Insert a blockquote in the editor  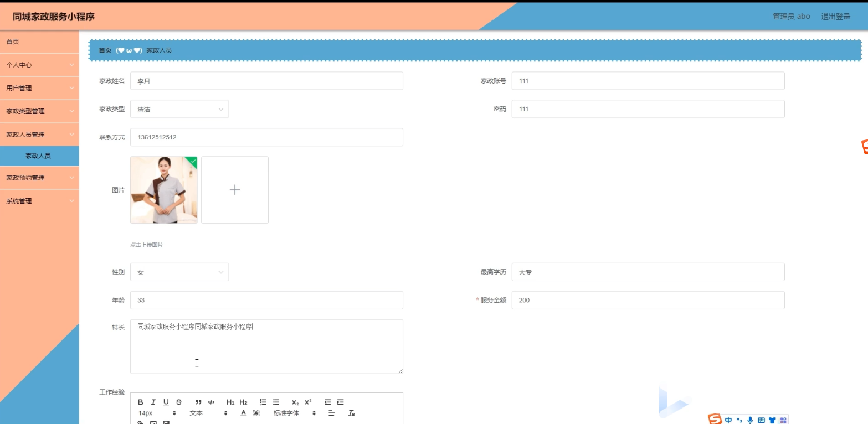pyautogui.click(x=198, y=402)
